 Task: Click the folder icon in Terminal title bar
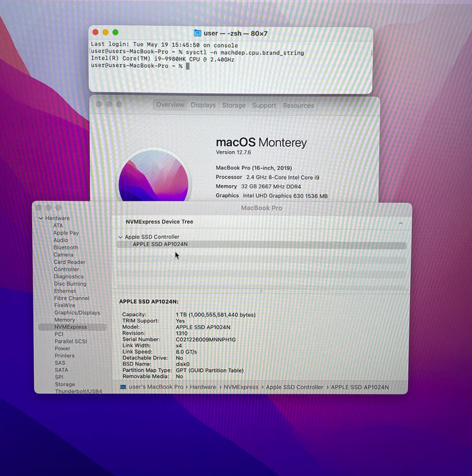pos(198,33)
